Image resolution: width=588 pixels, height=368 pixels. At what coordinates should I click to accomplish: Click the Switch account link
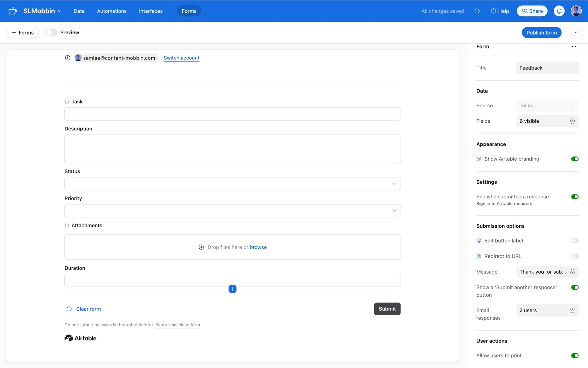coord(181,58)
